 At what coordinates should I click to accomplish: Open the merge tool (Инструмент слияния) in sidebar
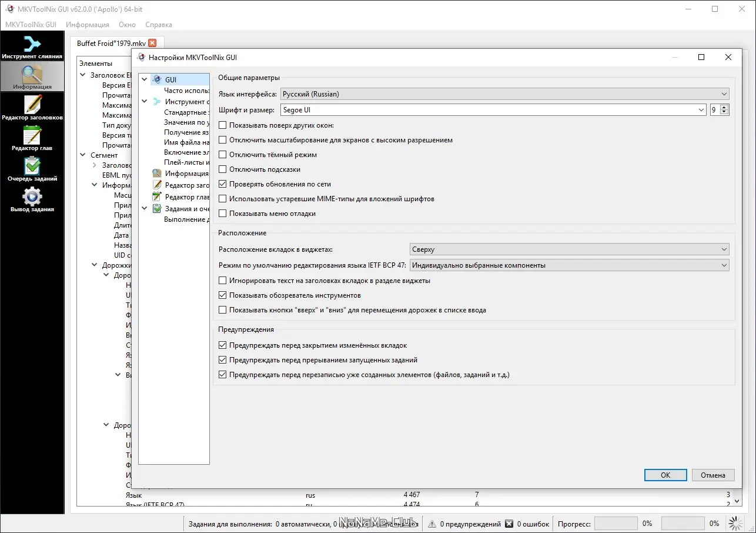point(32,47)
